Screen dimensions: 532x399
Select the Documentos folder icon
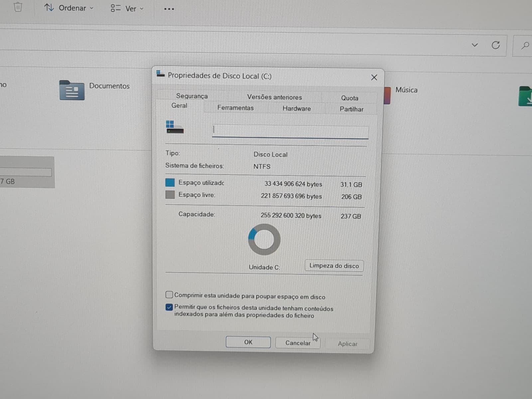pyautogui.click(x=72, y=90)
